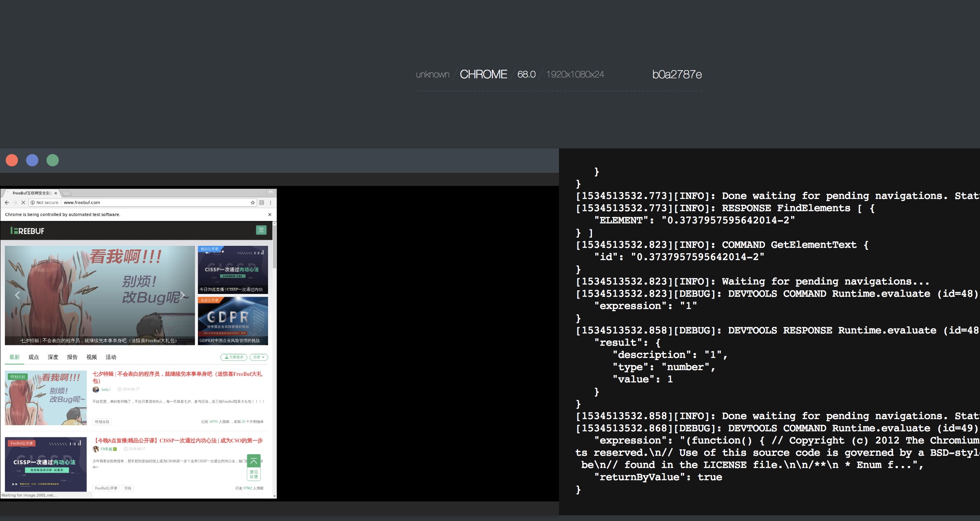Click the red circle button above the browser
The width and height of the screenshot is (980, 521).
coord(12,160)
